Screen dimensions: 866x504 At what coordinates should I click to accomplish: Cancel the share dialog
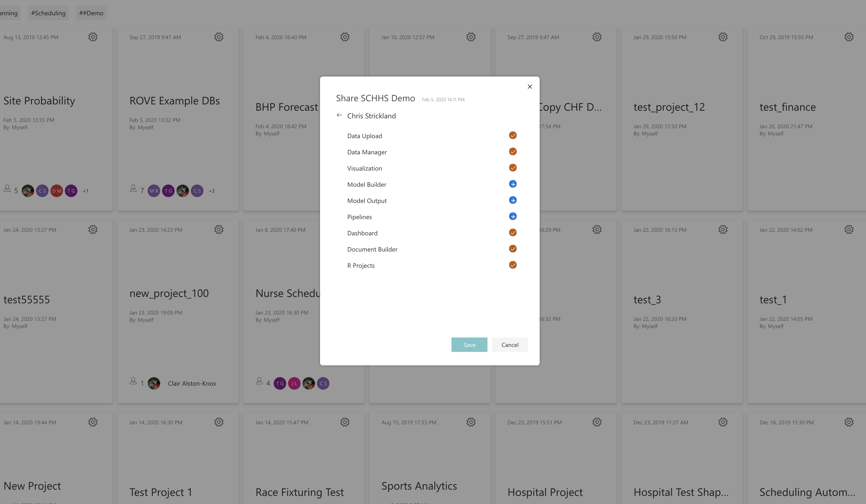click(510, 345)
